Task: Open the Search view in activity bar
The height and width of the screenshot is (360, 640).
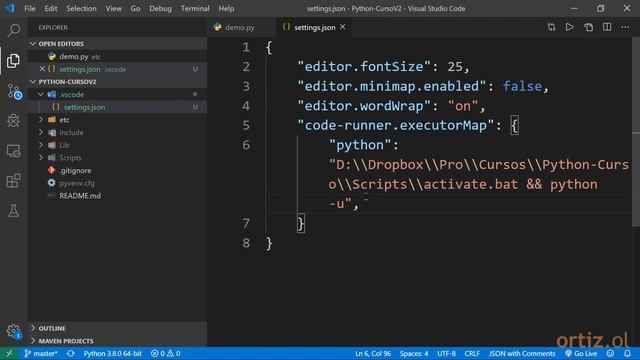Action: point(13,30)
